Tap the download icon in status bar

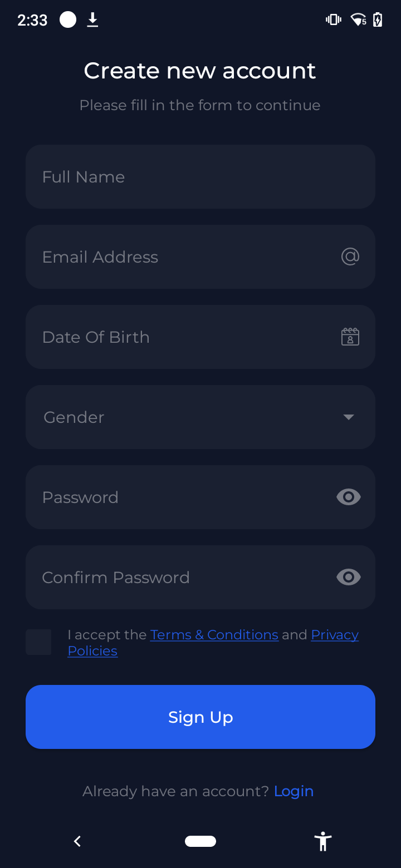pos(92,20)
